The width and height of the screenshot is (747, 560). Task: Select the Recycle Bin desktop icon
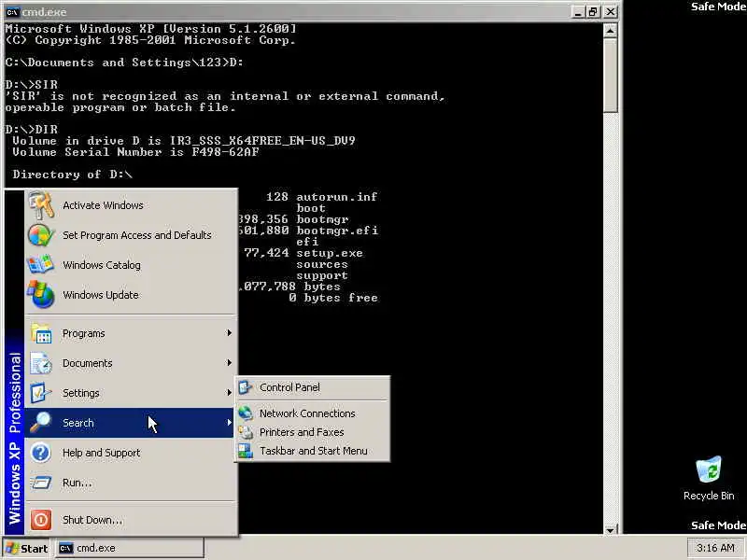click(x=709, y=470)
